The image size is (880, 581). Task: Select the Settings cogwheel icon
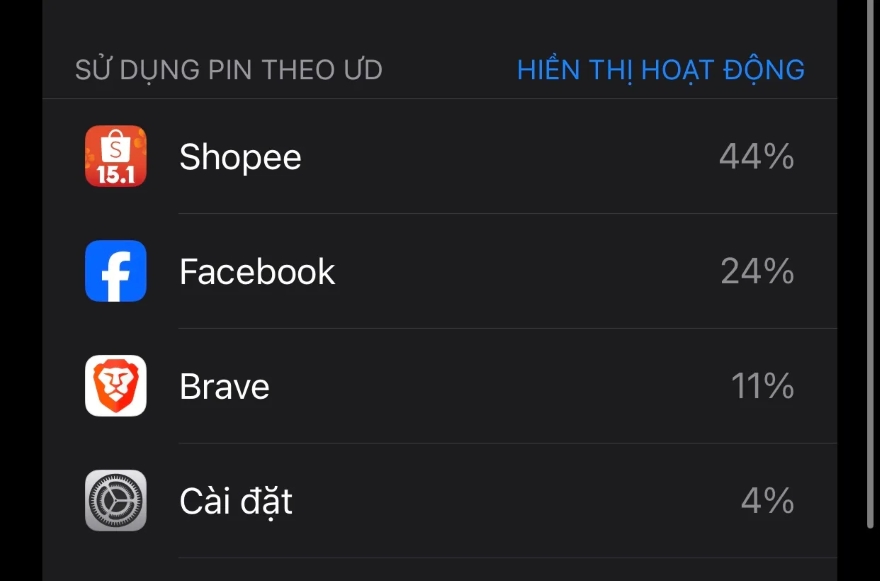pyautogui.click(x=115, y=501)
